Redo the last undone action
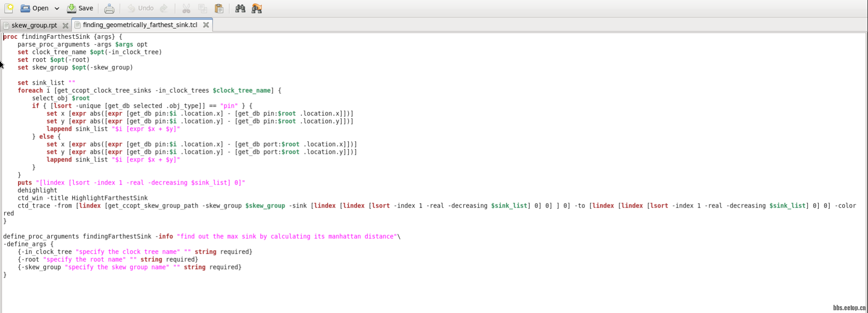 pos(164,8)
